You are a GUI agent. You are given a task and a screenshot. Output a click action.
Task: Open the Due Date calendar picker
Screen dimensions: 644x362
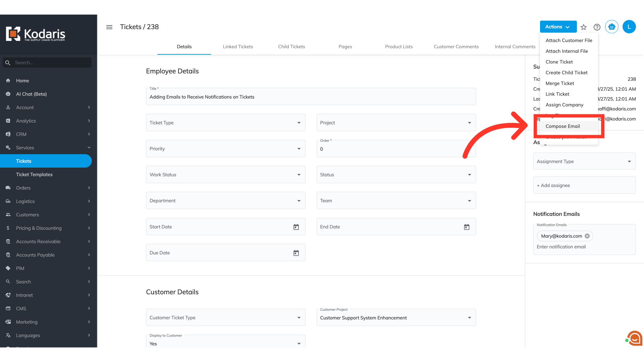[x=296, y=253]
